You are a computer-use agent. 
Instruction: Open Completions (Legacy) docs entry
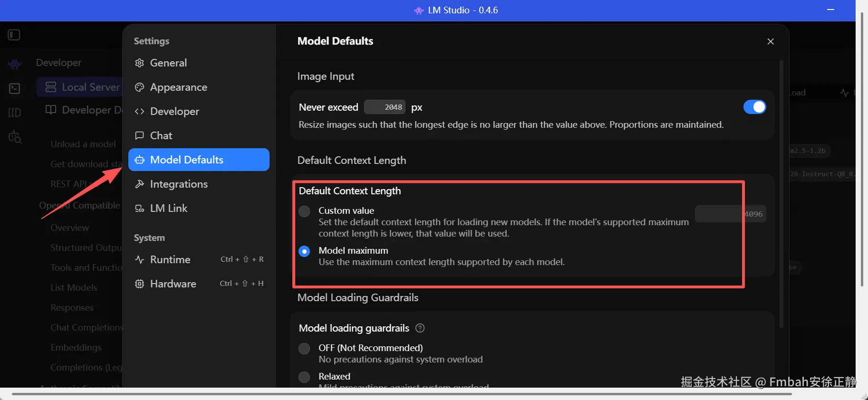point(86,367)
